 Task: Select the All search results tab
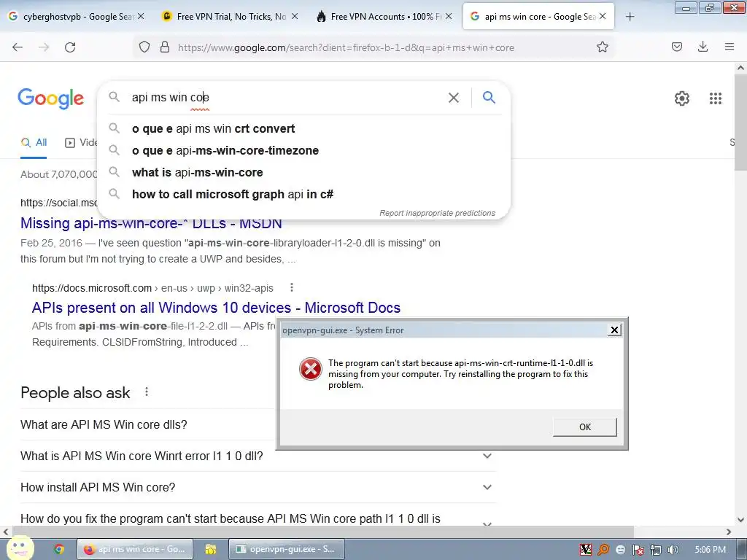click(34, 142)
